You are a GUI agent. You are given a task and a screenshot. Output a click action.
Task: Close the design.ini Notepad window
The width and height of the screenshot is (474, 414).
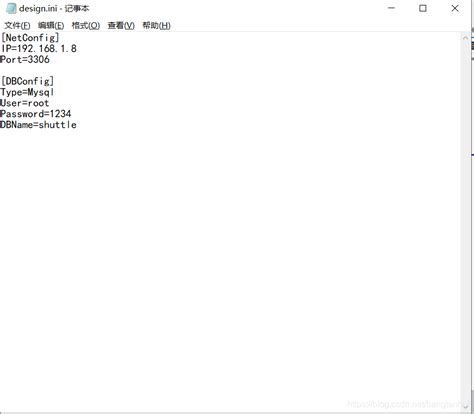click(455, 8)
